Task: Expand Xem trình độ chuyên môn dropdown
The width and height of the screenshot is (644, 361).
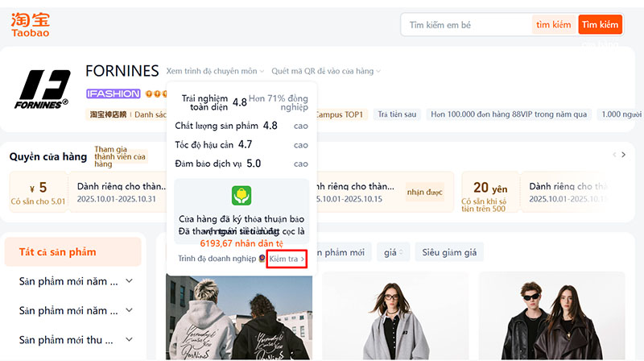Action: pyautogui.click(x=215, y=71)
